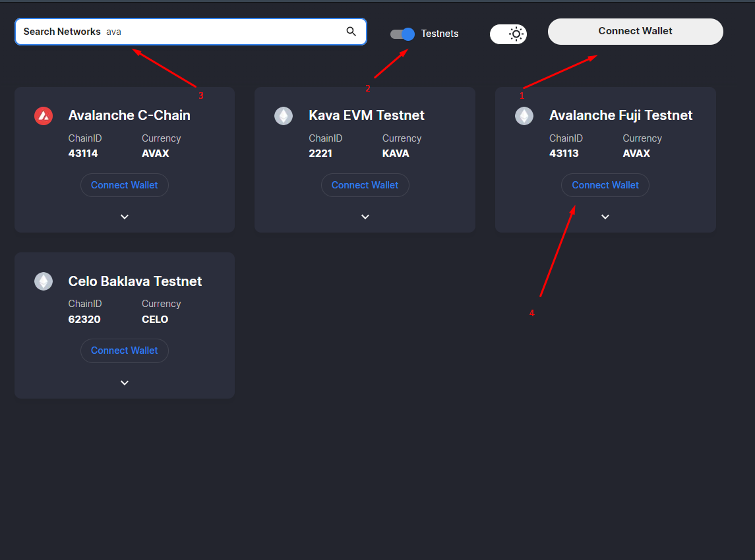Click ChainID value 43113

(564, 154)
